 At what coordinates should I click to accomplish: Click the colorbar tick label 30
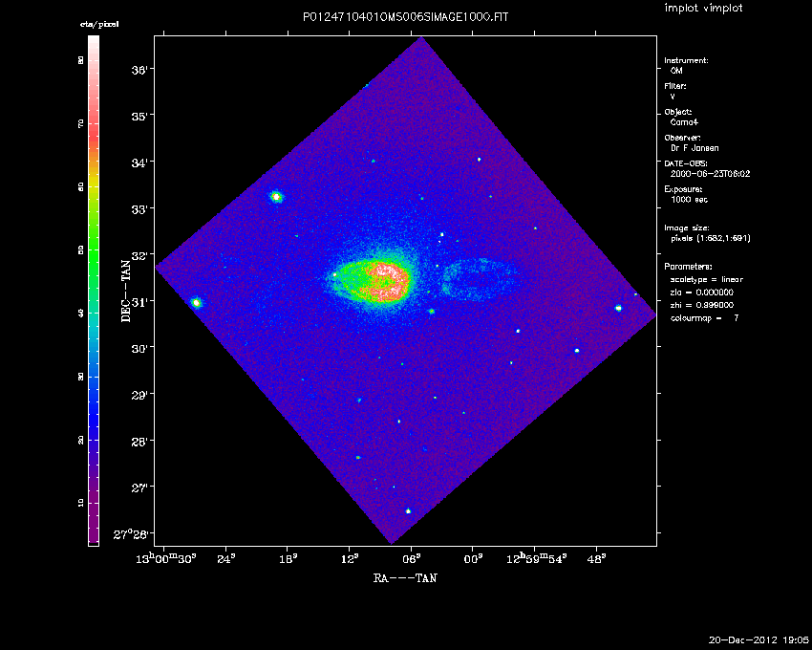pyautogui.click(x=81, y=377)
